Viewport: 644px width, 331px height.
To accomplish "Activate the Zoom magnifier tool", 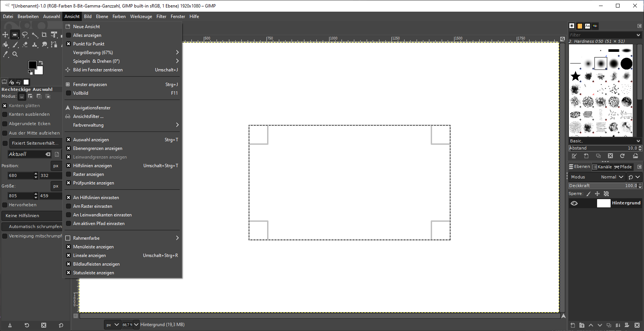I will tap(15, 54).
